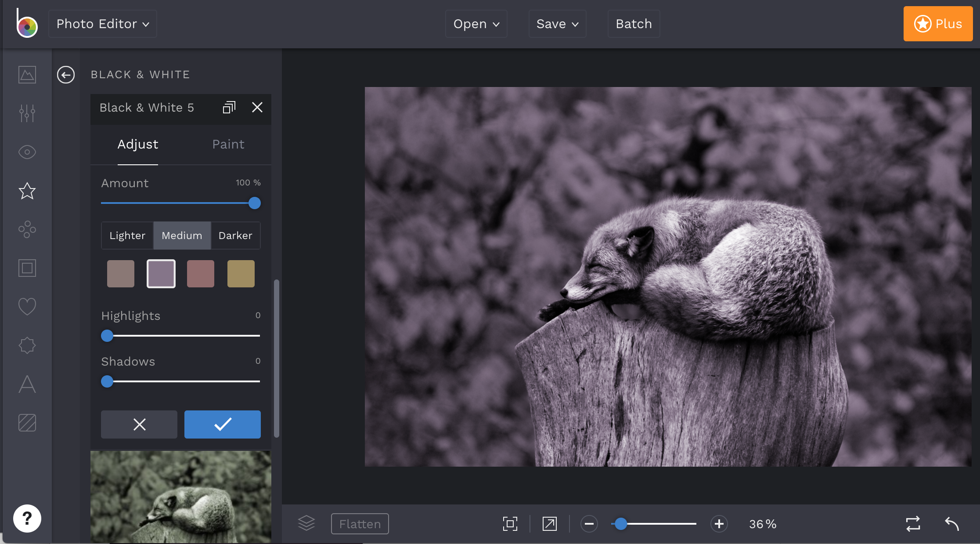This screenshot has height=544, width=980.
Task: Open the layers stack icon
Action: pos(306,523)
